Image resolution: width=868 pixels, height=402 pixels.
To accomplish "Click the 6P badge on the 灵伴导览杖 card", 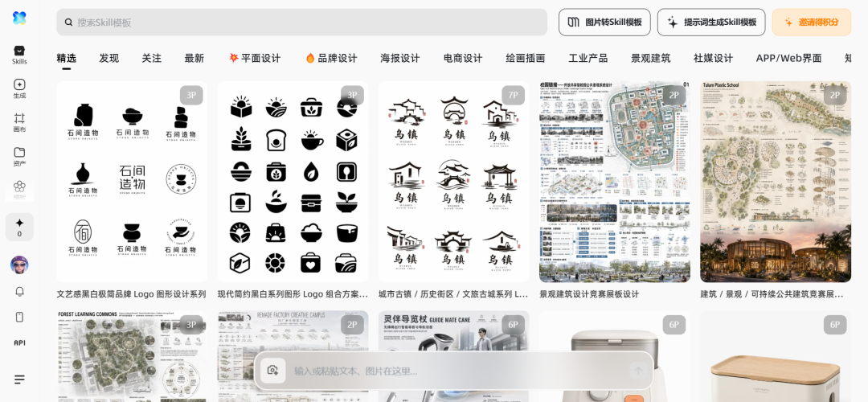I will pos(513,325).
